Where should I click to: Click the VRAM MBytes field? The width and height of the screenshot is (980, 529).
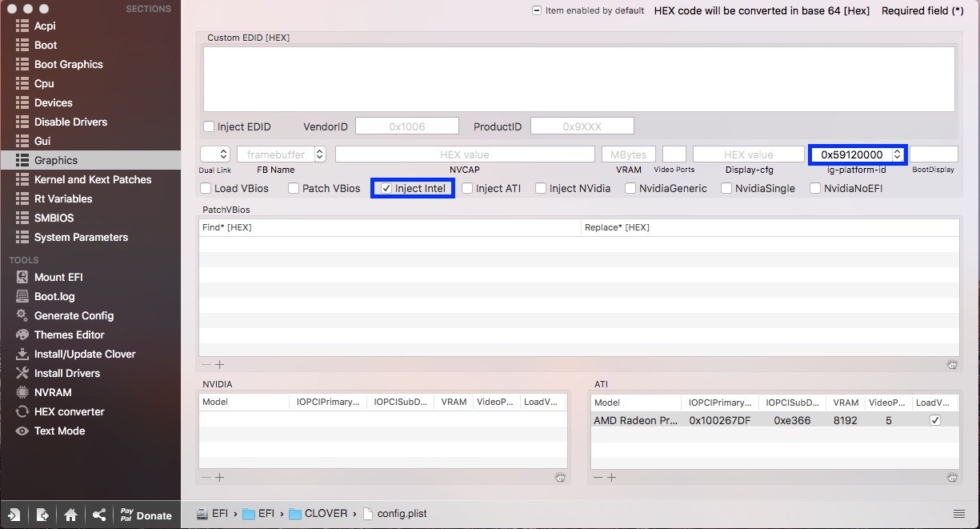629,154
